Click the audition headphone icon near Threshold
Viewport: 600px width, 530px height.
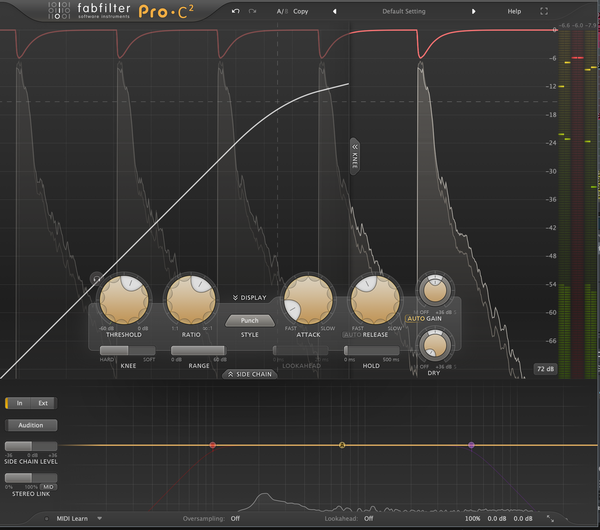coord(97,279)
